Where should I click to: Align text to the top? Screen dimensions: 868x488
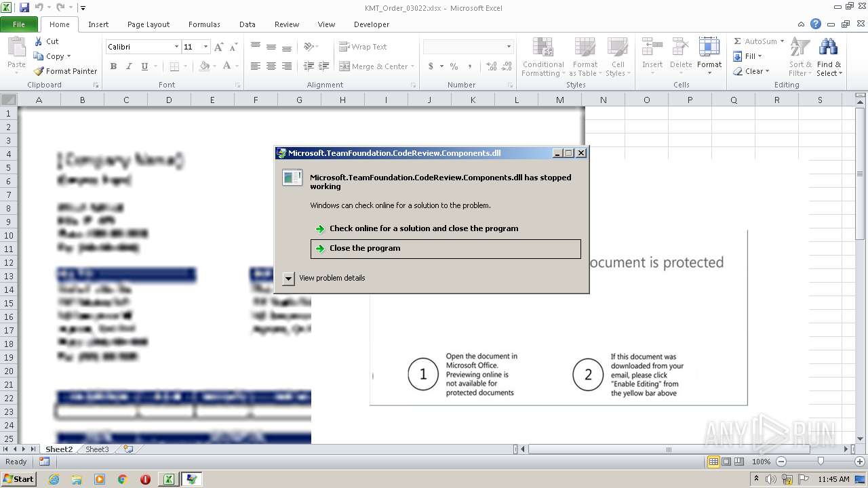pyautogui.click(x=256, y=47)
